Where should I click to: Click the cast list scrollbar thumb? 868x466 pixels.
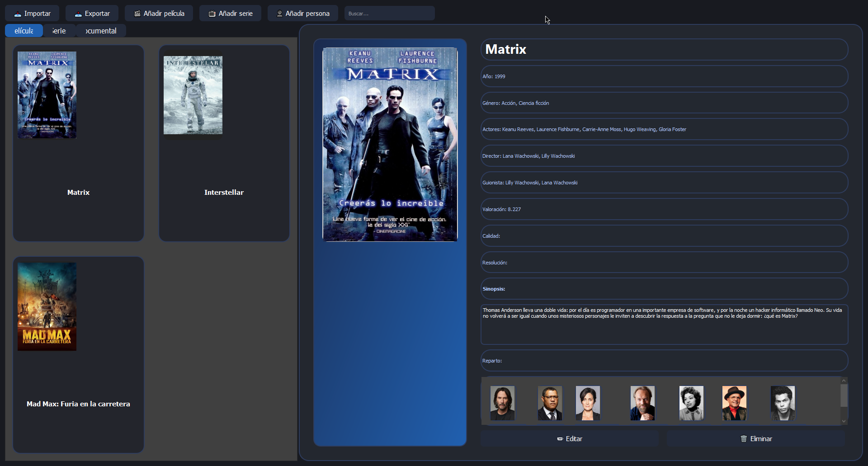[844, 395]
